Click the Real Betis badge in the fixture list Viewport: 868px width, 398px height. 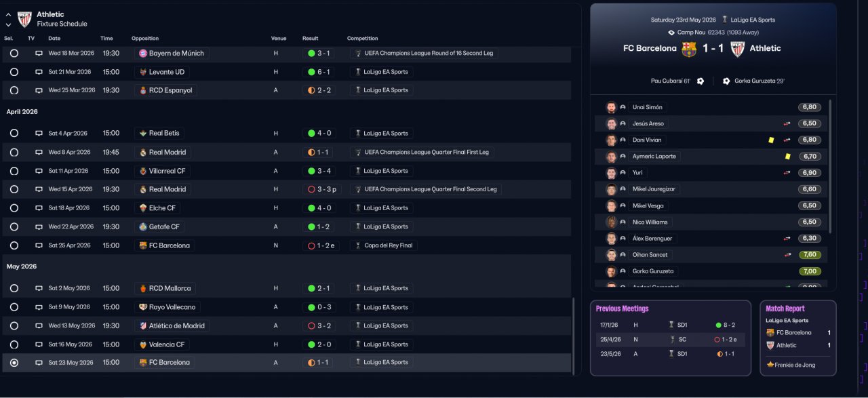(142, 134)
